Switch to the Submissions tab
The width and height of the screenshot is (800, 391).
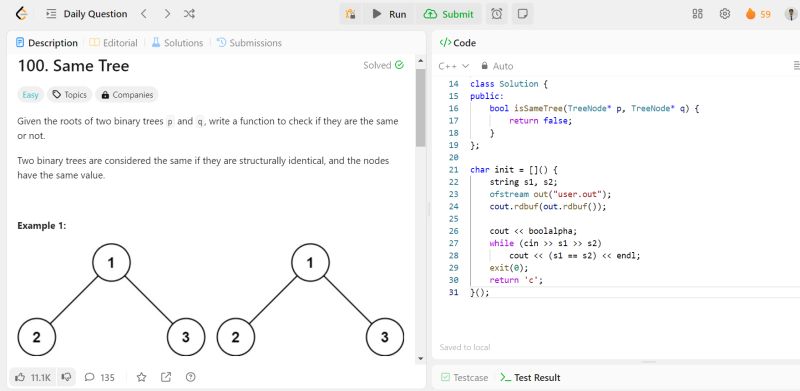pyautogui.click(x=249, y=43)
